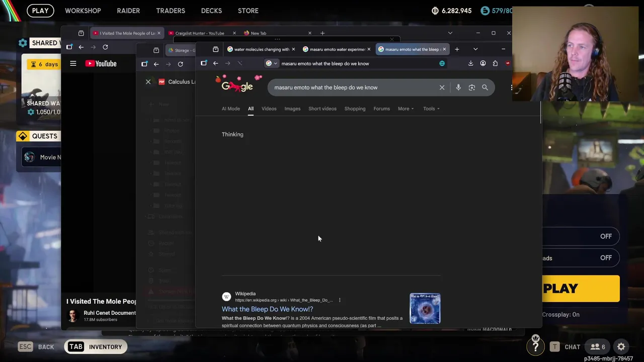Open YouTube hamburger guide menu
Viewport: 644px width, 362px height.
click(x=73, y=63)
